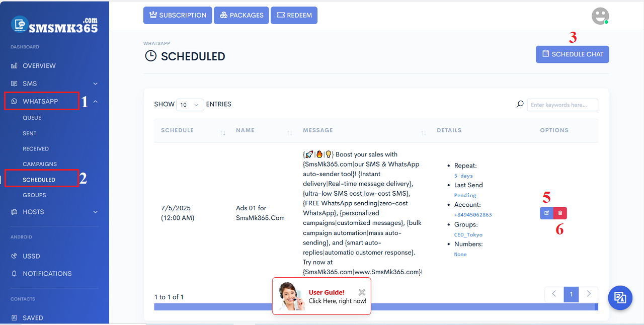Click the Ads 01 for SmsMk365.Com name

click(260, 213)
